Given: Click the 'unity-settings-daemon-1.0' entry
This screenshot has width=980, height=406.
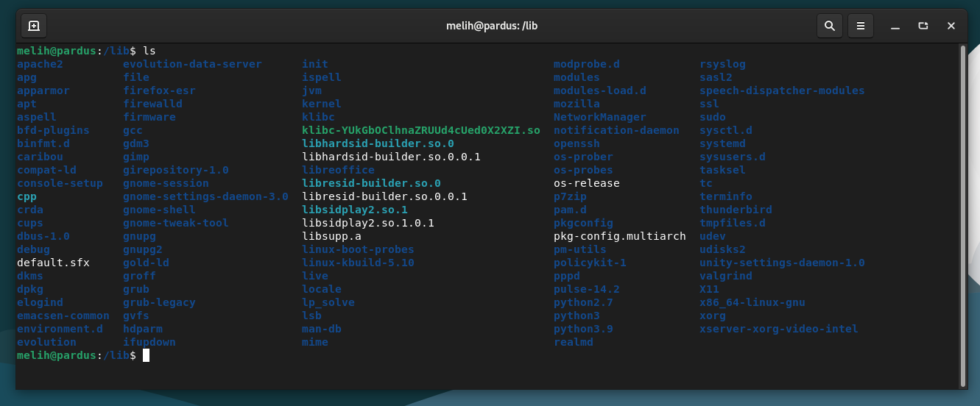Looking at the screenshot, I should click(x=782, y=263).
